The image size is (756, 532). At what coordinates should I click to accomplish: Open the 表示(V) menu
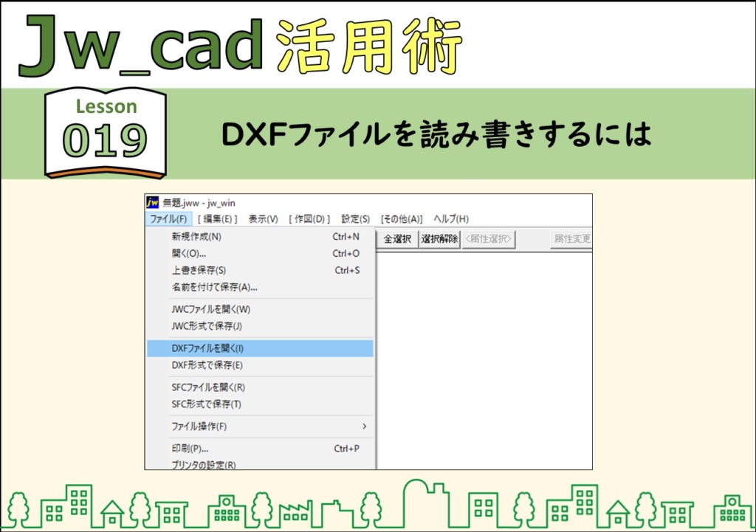click(x=264, y=218)
